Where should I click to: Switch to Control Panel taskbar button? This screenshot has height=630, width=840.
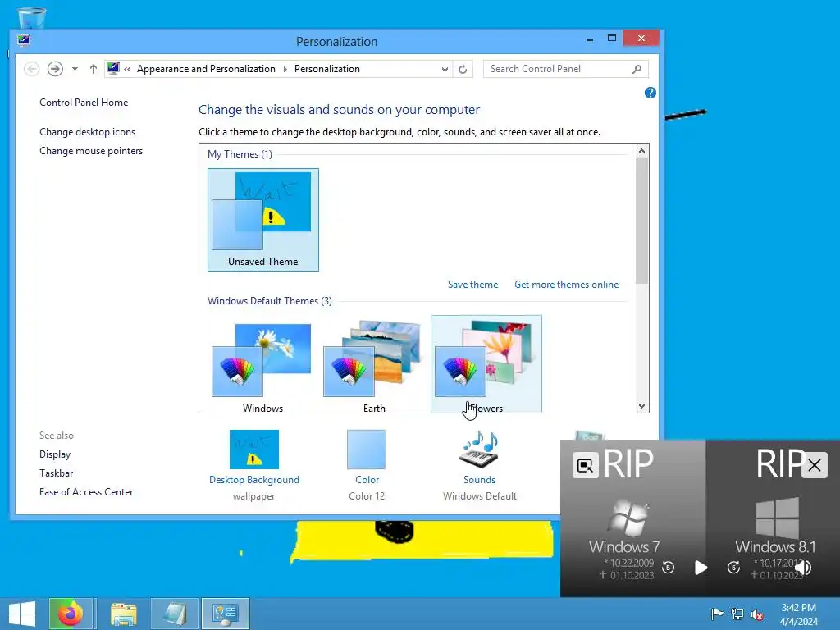[225, 614]
